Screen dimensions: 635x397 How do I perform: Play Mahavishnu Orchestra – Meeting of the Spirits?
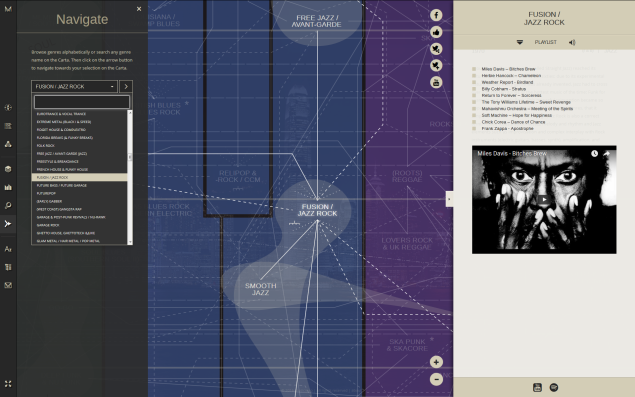[x=527, y=109]
